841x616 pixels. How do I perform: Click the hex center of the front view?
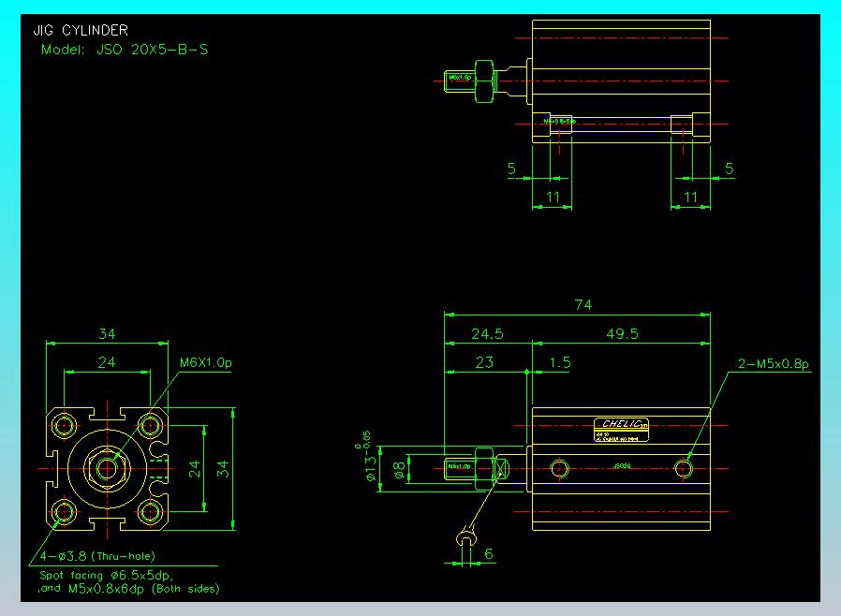[107, 467]
